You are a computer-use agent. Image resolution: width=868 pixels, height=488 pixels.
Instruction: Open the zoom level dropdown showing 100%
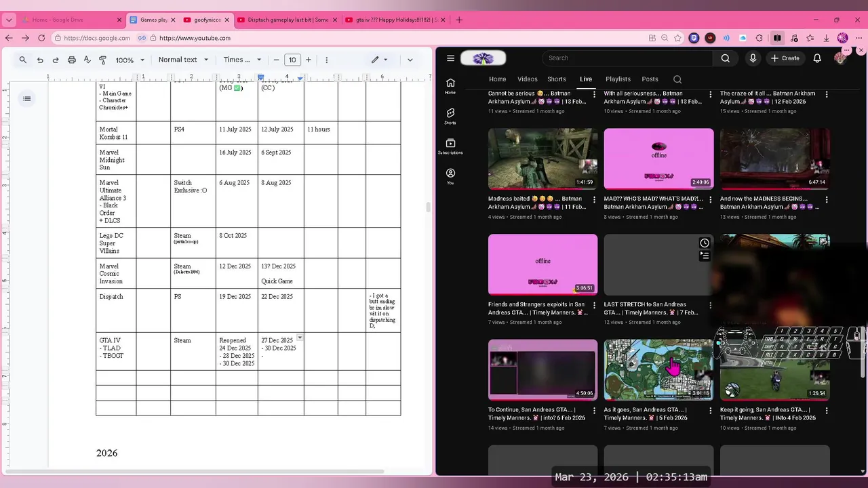[x=130, y=60]
